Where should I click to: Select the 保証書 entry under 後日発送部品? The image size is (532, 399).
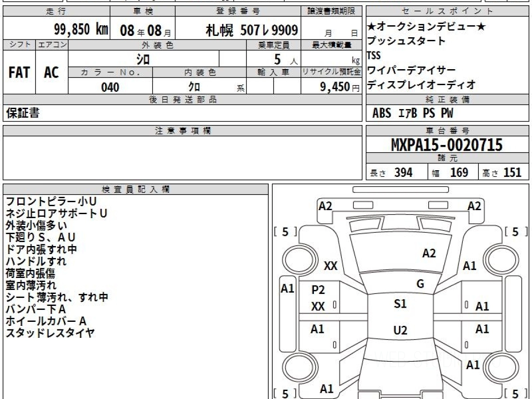click(23, 113)
